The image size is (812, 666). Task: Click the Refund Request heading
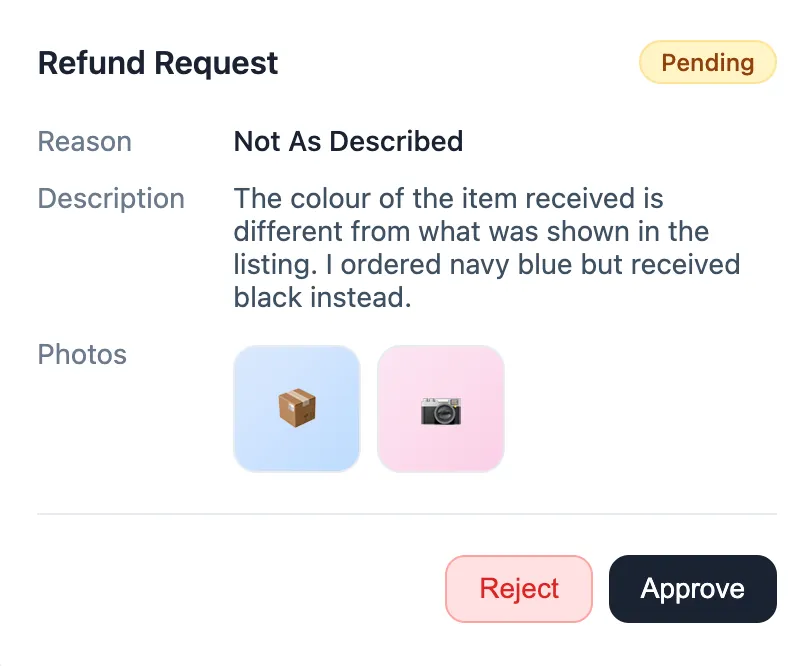[158, 63]
